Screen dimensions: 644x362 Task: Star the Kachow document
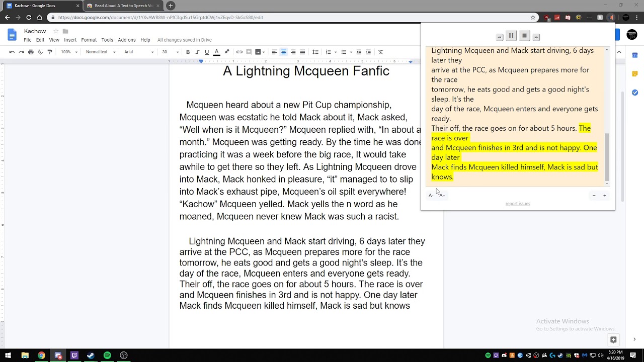click(56, 31)
